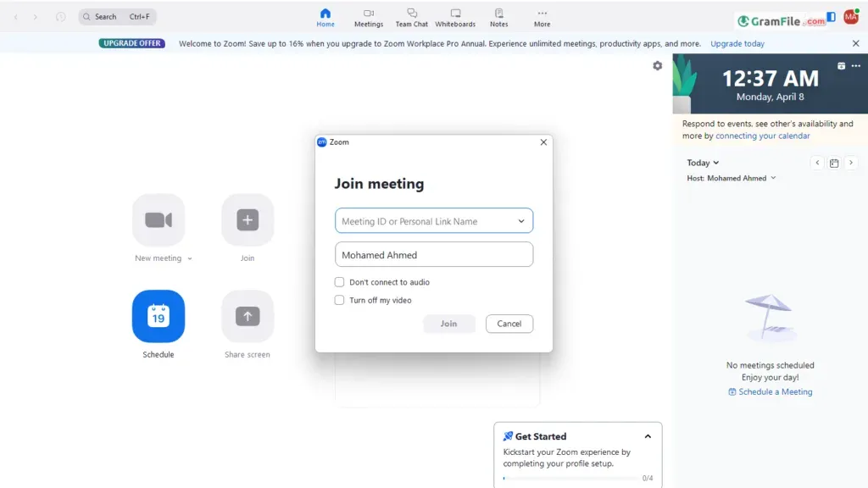Screen dimensions: 868x488
Task: Open the history clock icon
Action: point(61,17)
